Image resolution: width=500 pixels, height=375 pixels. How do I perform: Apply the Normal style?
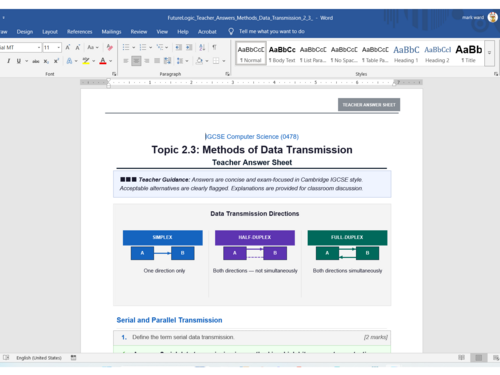pyautogui.click(x=251, y=53)
